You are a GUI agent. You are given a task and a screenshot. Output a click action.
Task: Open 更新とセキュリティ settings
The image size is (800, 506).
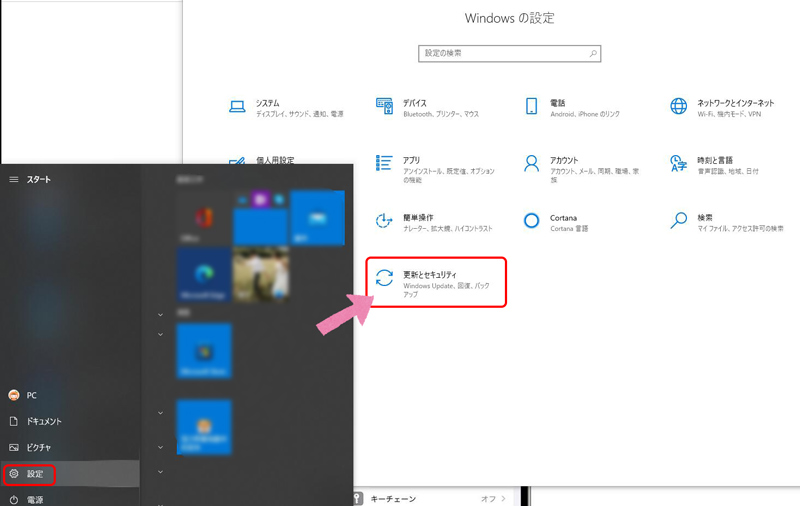(436, 282)
